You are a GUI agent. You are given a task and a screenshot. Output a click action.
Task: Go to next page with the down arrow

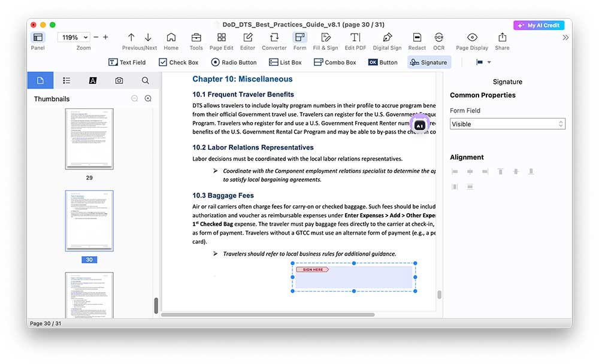pyautogui.click(x=148, y=37)
